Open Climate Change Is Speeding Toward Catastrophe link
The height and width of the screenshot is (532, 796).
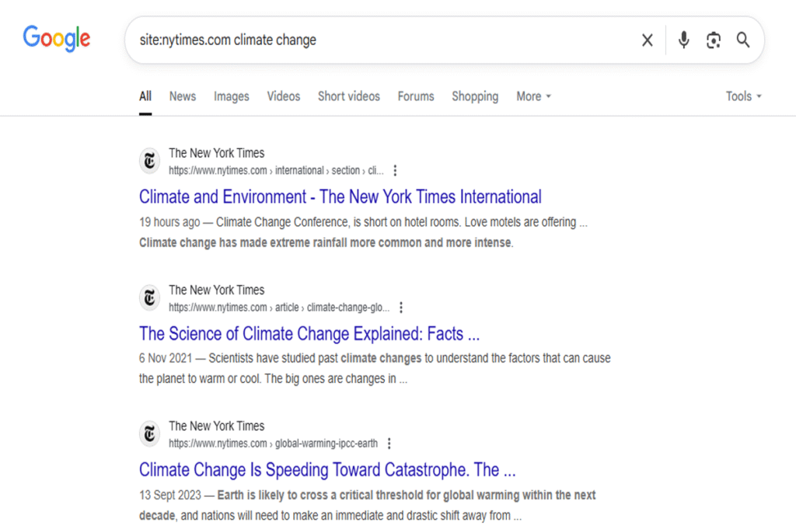pyautogui.click(x=327, y=470)
